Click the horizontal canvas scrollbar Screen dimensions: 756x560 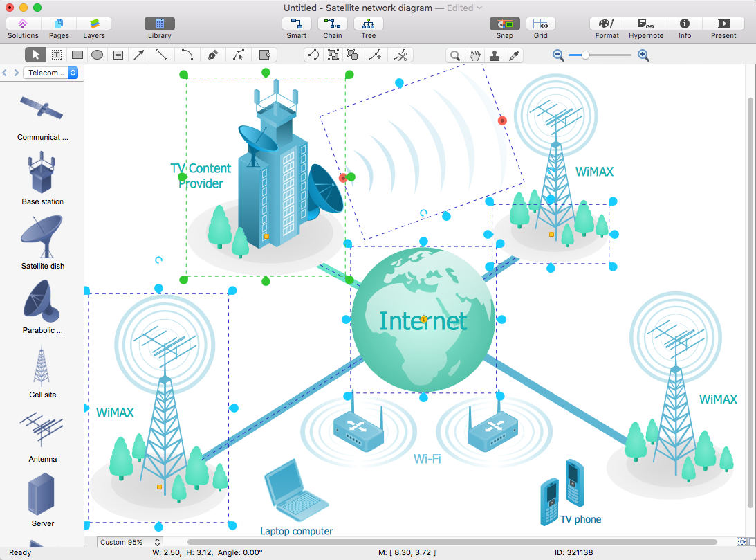[452, 542]
